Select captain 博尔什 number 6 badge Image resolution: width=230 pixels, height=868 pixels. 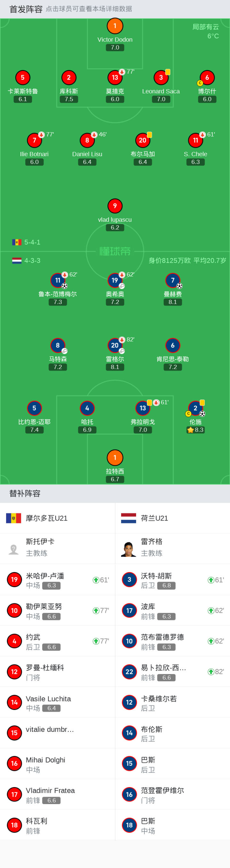coord(207,77)
